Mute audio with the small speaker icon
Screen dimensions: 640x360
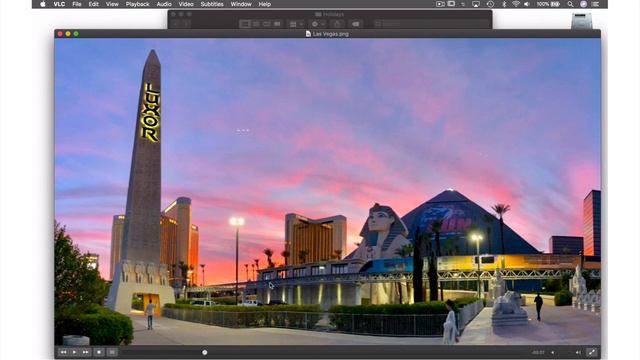553,352
